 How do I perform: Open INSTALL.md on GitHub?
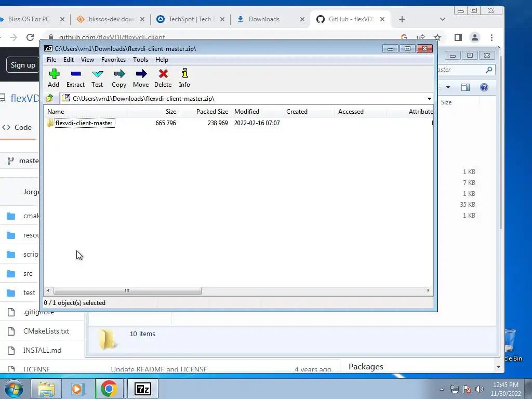coord(43,350)
